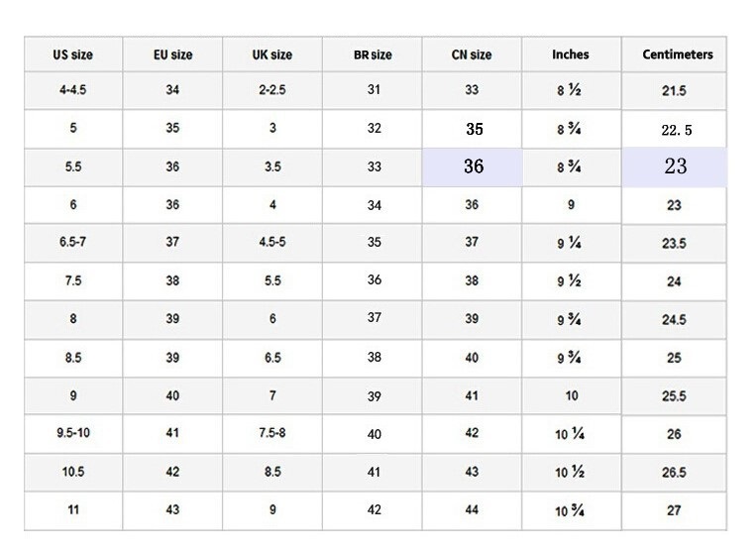Click the EU size column header
Viewport: 756px width, 551px height.
click(172, 55)
